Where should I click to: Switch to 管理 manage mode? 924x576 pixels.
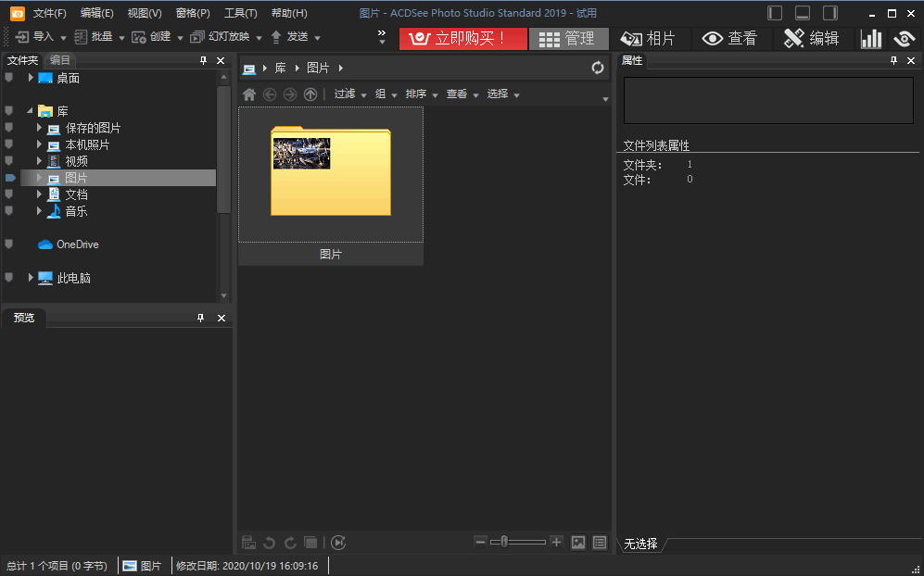pos(568,39)
